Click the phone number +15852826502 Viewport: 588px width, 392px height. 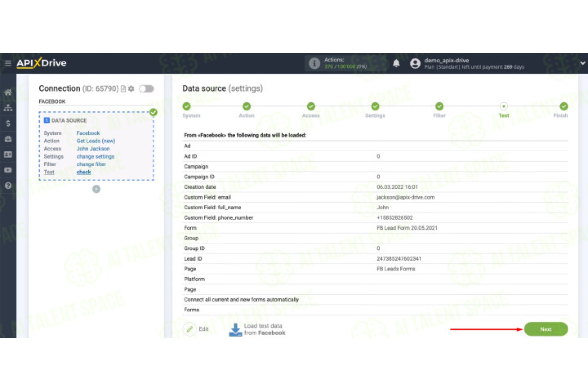[x=395, y=218]
